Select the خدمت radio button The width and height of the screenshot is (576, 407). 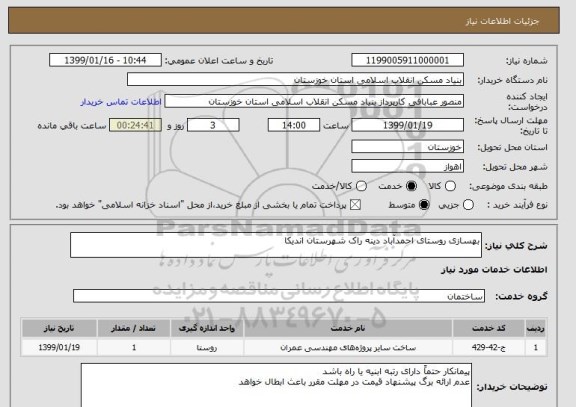[x=411, y=186]
